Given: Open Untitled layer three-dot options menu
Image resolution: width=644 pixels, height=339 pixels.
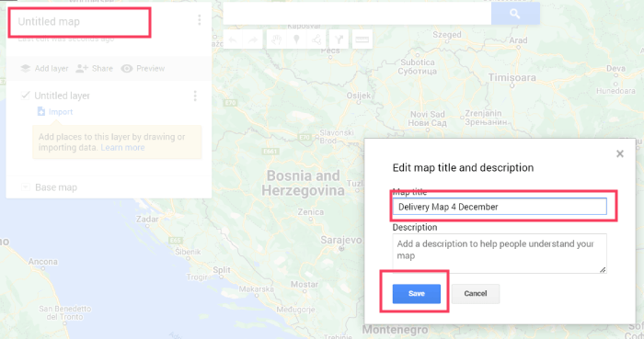Looking at the screenshot, I should point(195,96).
